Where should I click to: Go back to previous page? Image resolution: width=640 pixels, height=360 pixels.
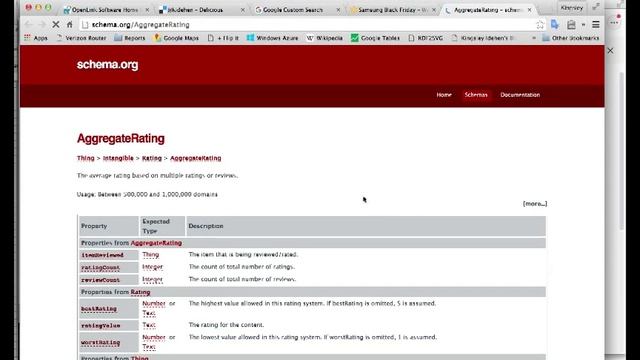click(x=28, y=24)
